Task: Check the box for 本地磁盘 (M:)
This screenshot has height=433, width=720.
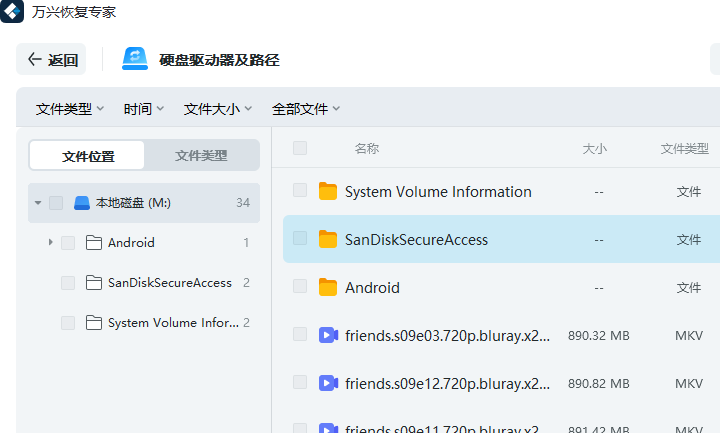Action: [x=56, y=203]
